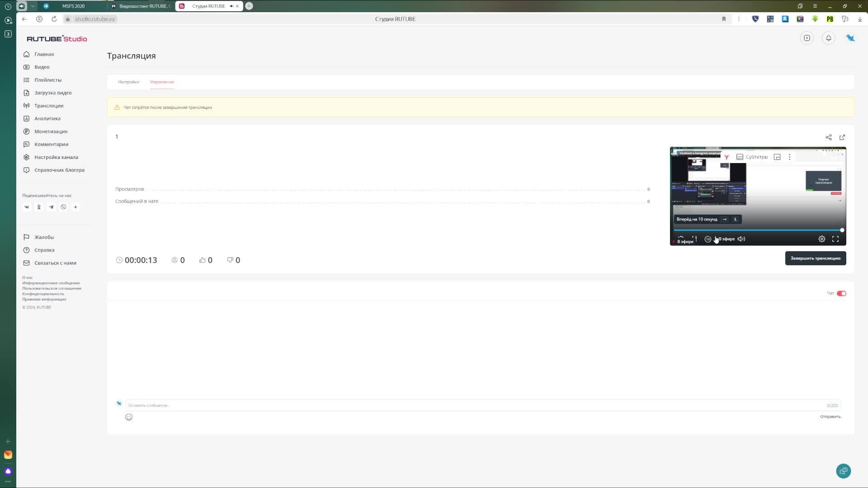This screenshot has height=488, width=868.
Task: Click the Yandex translate Y icon on the video
Action: [726, 157]
